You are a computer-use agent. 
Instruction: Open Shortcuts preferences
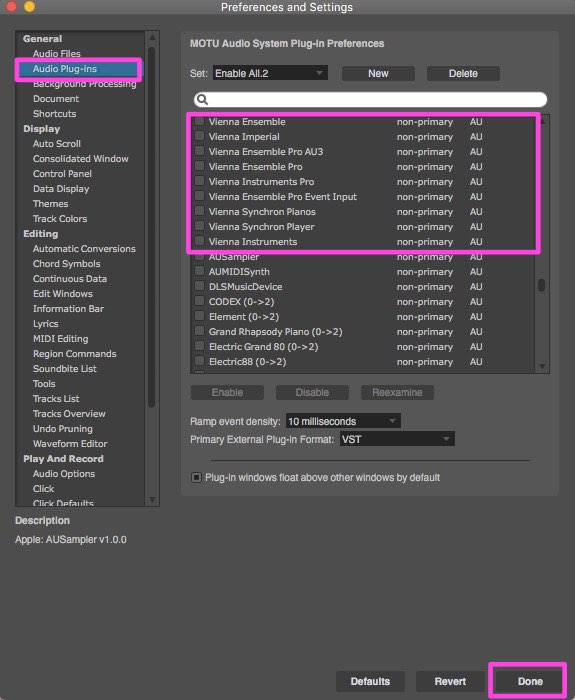54,114
